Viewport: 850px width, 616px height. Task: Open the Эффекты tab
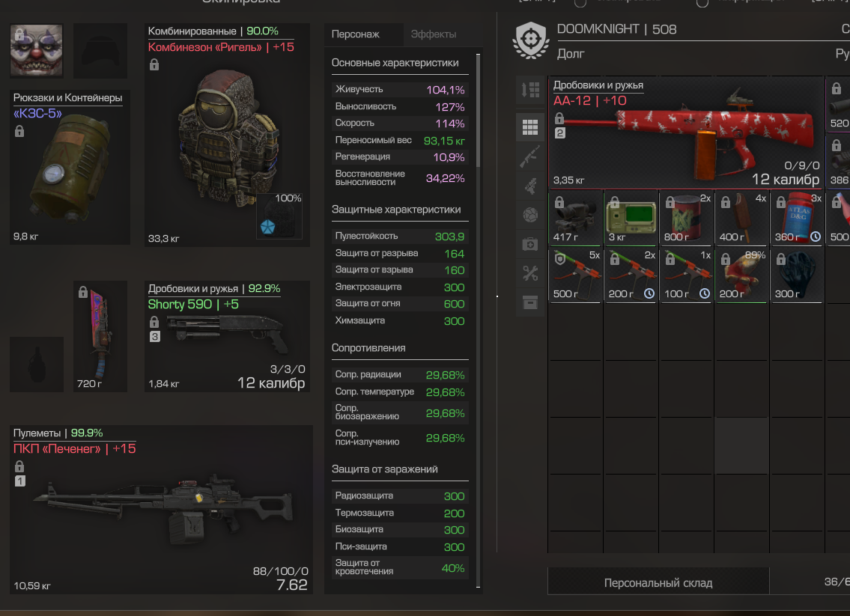(x=434, y=34)
